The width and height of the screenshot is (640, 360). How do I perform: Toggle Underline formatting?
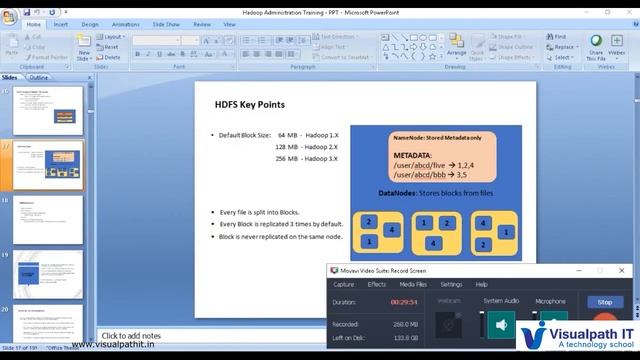pos(159,54)
